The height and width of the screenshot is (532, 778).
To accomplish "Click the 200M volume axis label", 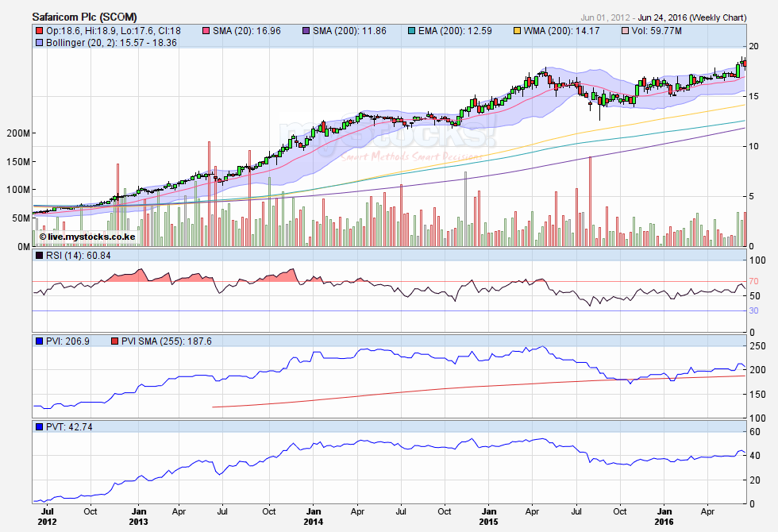I will click(x=17, y=133).
